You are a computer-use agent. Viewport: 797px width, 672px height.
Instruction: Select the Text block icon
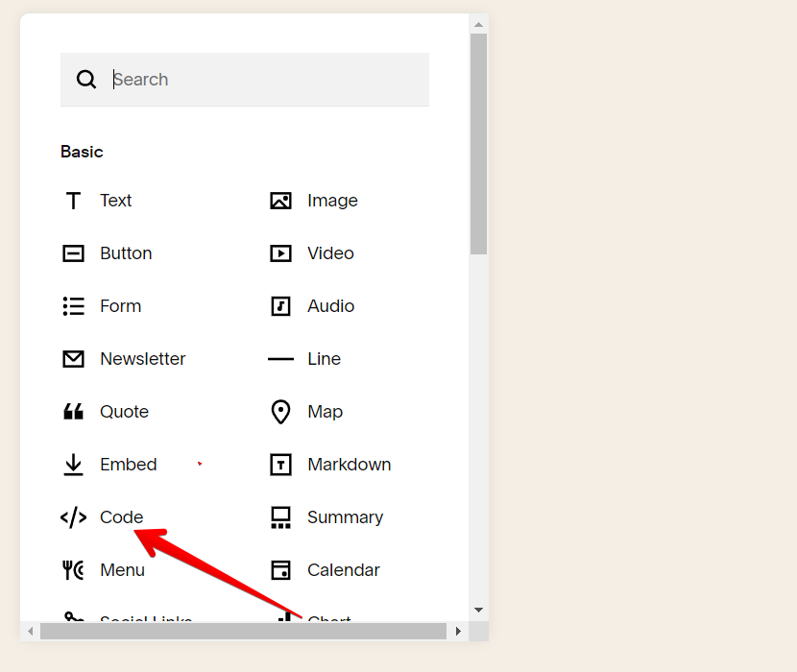coord(73,201)
